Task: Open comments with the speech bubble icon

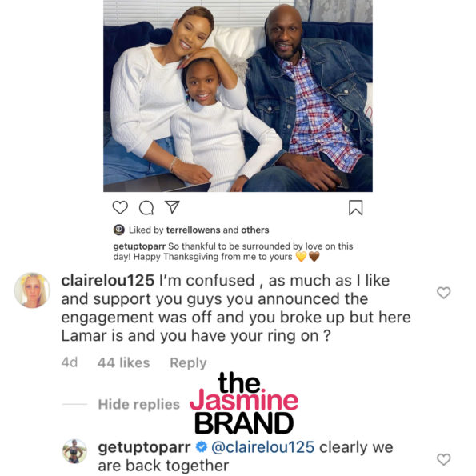Action: 146,208
